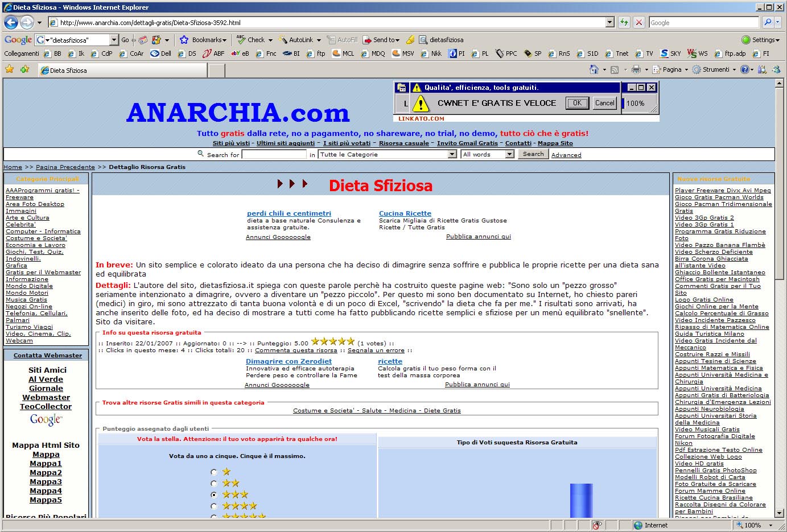Click the browser Forward arrow button

[x=26, y=23]
